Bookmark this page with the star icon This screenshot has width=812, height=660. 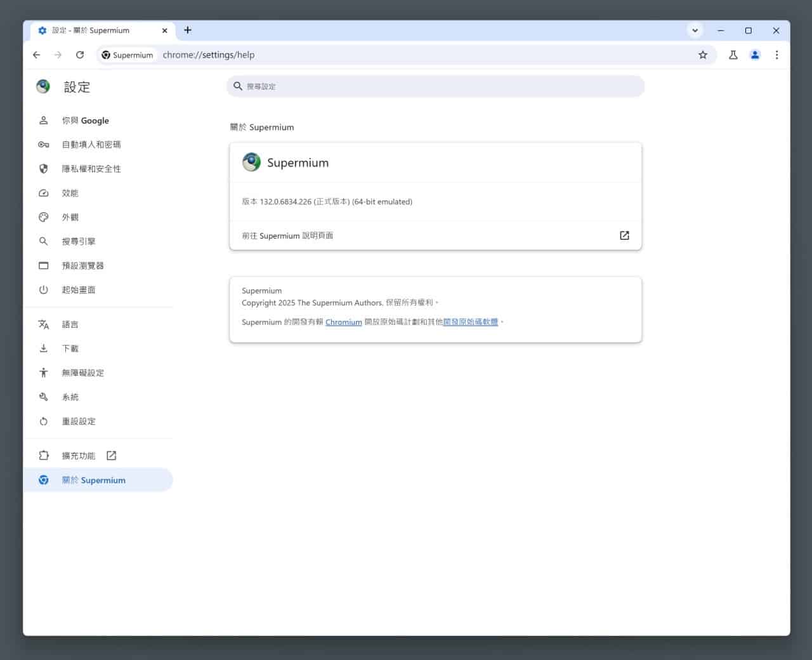[x=703, y=55]
